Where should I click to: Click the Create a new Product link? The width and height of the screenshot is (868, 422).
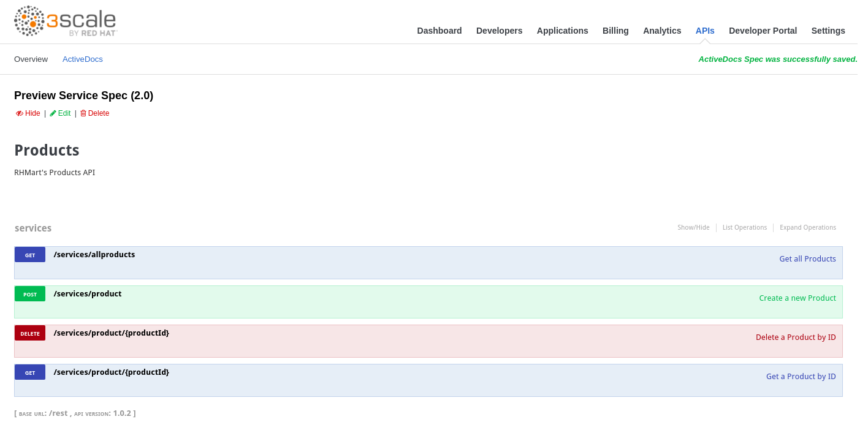[797, 298]
